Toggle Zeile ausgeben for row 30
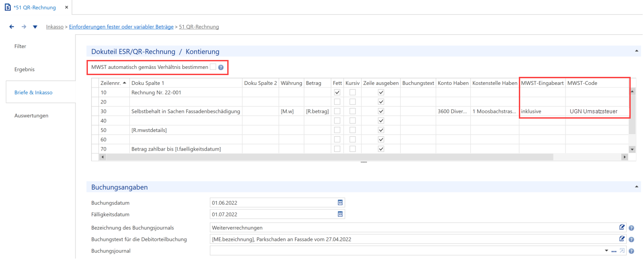The height and width of the screenshot is (263, 644). (x=381, y=111)
